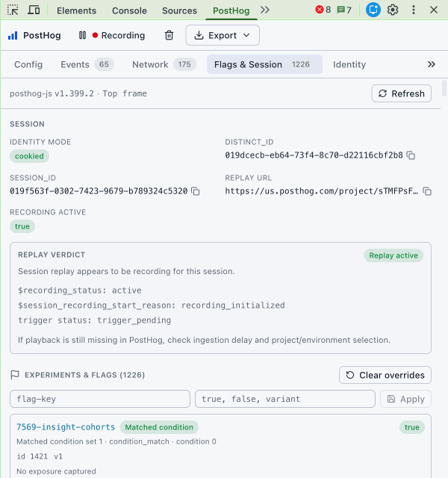Toggle device toolbar icon

(34, 10)
